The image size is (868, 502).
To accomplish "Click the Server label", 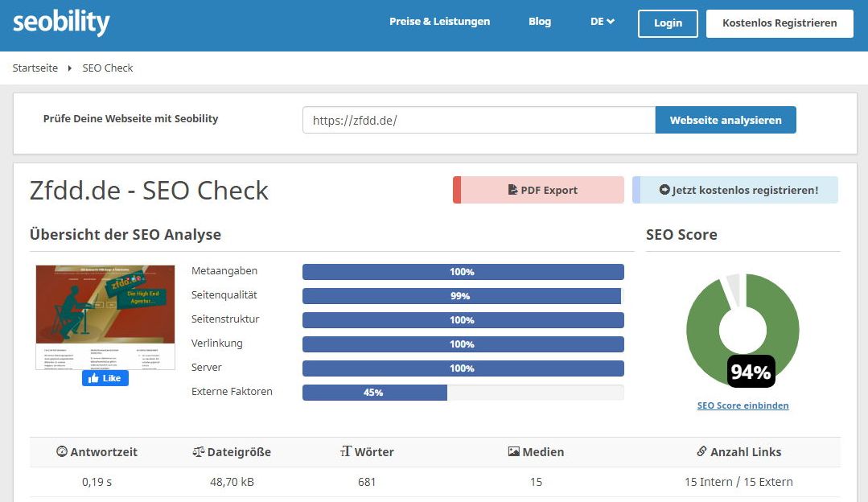I will pos(207,368).
